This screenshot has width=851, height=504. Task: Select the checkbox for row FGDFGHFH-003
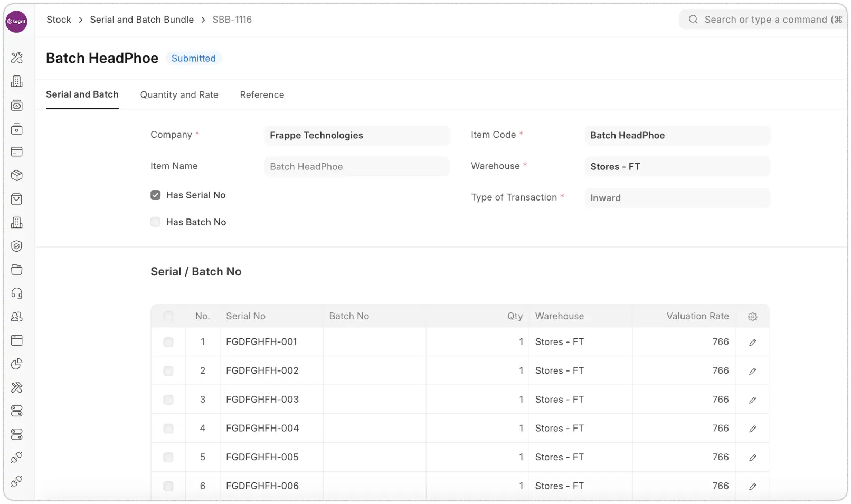click(168, 400)
